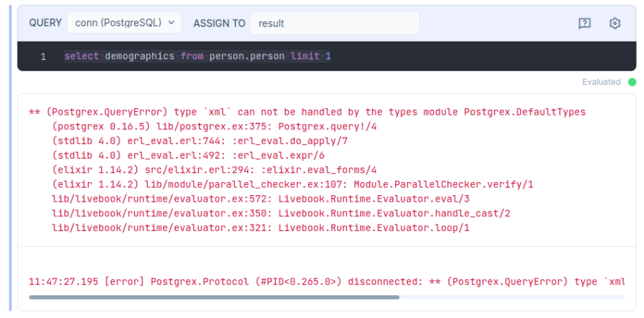Select the Postgrex.QueryError xml type message line
The image size is (644, 318).
[307, 112]
